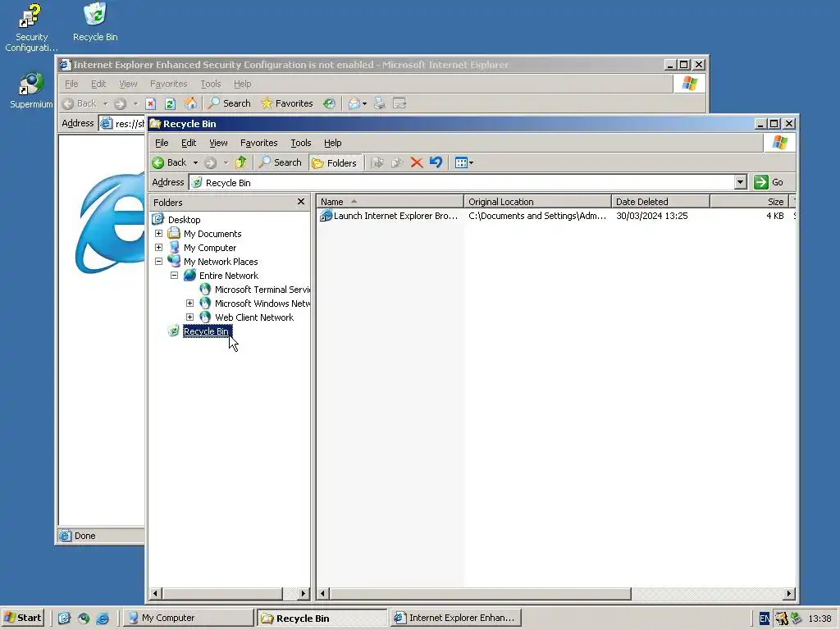
Task: Click EN language indicator in system tray
Action: (x=765, y=619)
